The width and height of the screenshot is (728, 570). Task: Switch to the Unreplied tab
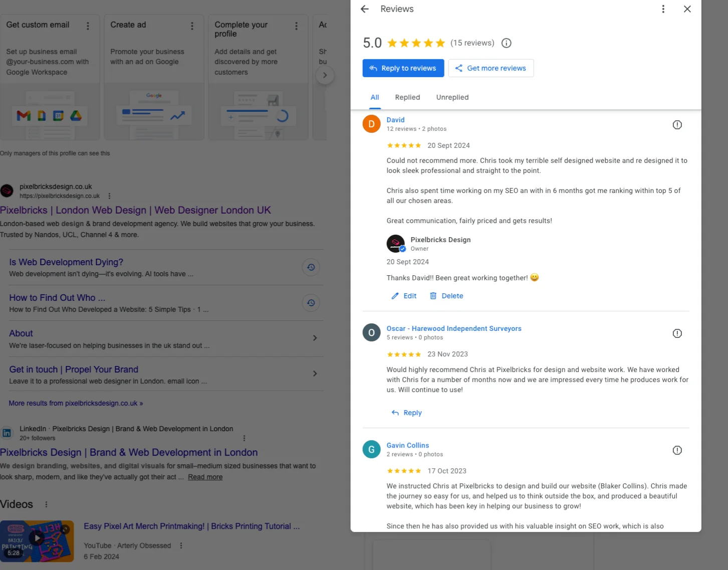coord(452,97)
